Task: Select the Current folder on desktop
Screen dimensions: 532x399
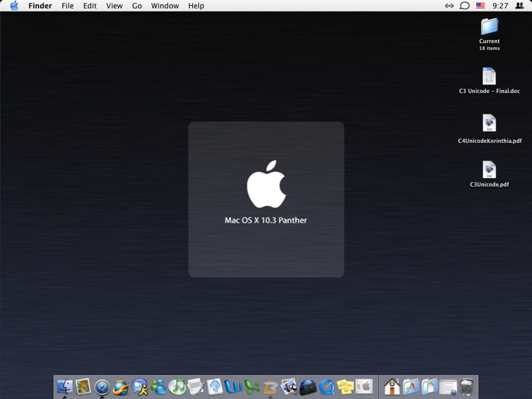Action: click(489, 28)
